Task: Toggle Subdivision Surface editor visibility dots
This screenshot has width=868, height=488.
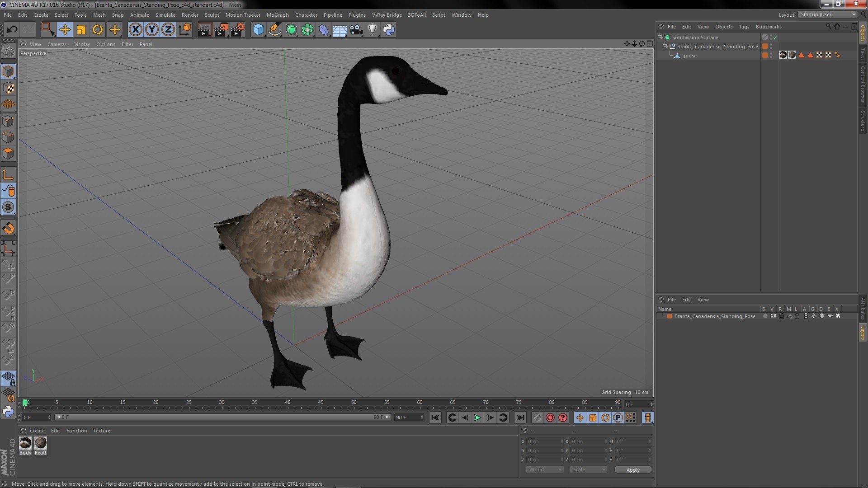Action: click(771, 38)
